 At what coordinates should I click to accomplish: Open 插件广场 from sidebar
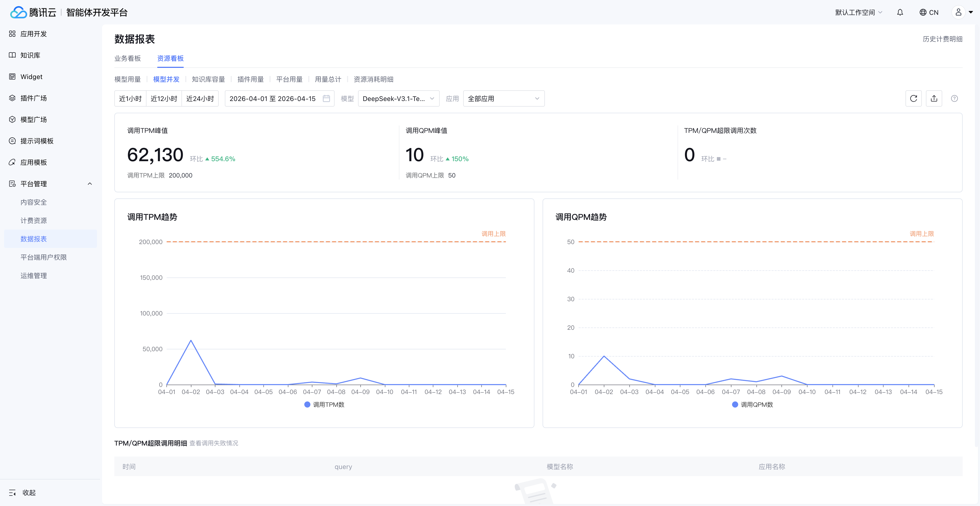(33, 98)
